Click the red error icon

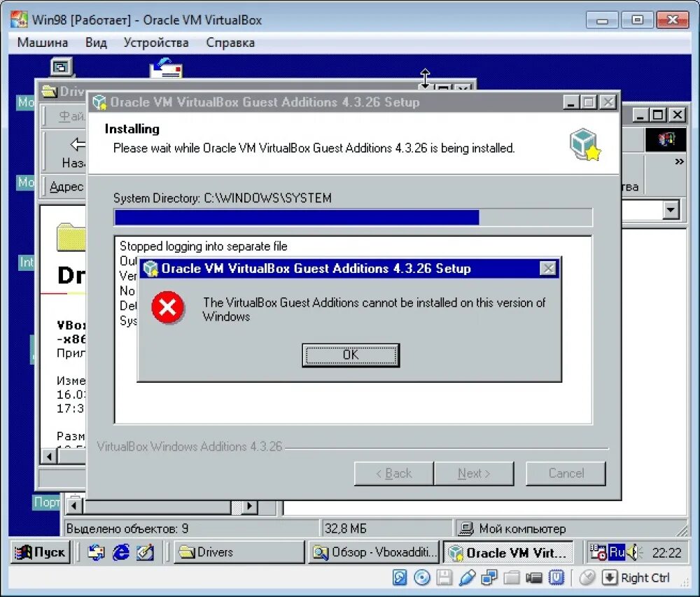pos(167,307)
